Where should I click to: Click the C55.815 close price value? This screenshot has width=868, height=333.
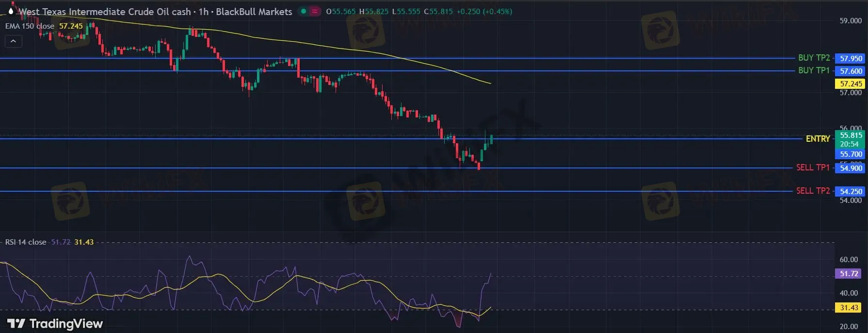(438, 12)
